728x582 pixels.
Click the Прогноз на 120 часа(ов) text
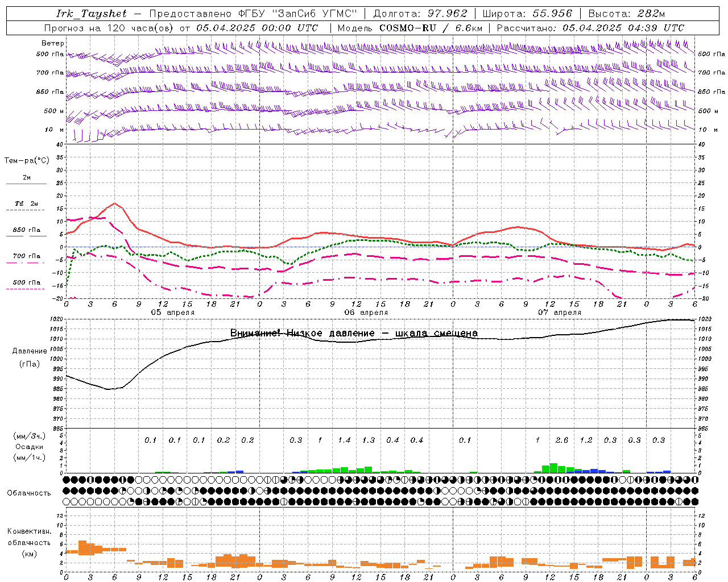(x=109, y=28)
